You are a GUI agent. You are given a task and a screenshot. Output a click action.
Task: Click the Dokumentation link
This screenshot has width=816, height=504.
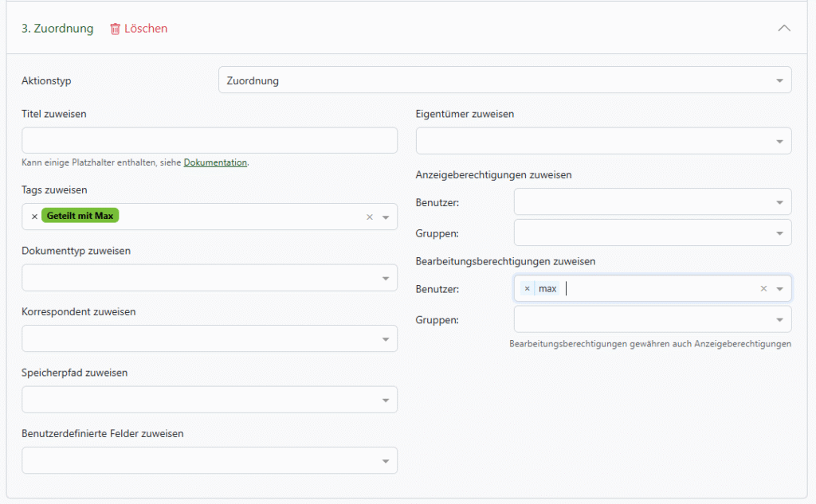(x=215, y=162)
